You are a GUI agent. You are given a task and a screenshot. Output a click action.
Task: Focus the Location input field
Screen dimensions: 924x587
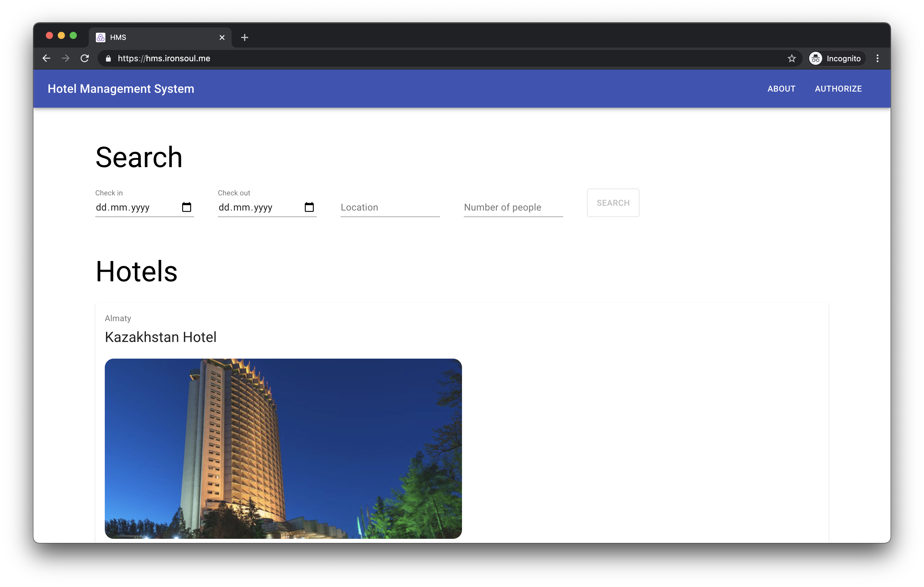tap(389, 208)
